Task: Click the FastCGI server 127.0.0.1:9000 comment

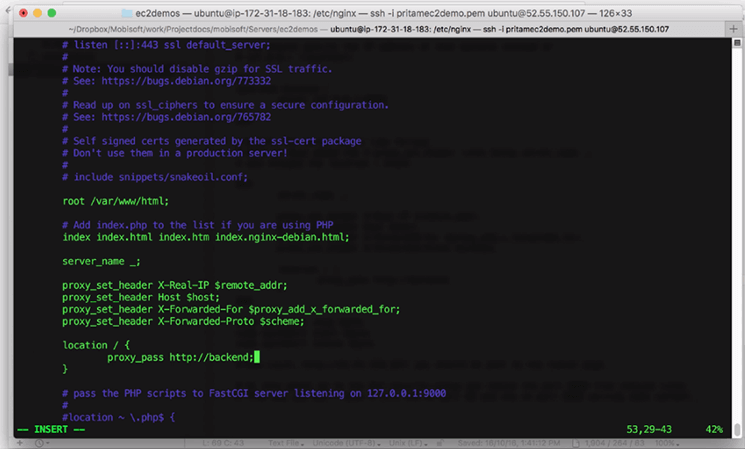Action: pos(254,393)
